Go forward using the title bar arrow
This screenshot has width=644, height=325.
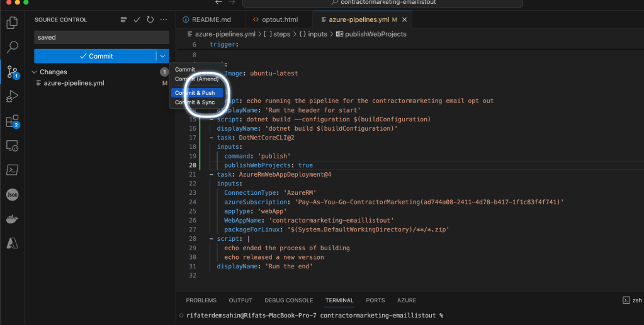232,2
